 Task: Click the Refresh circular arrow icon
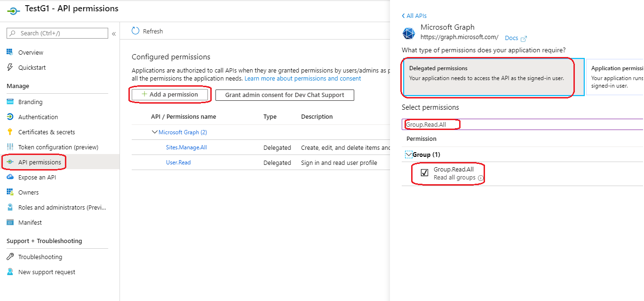(135, 31)
